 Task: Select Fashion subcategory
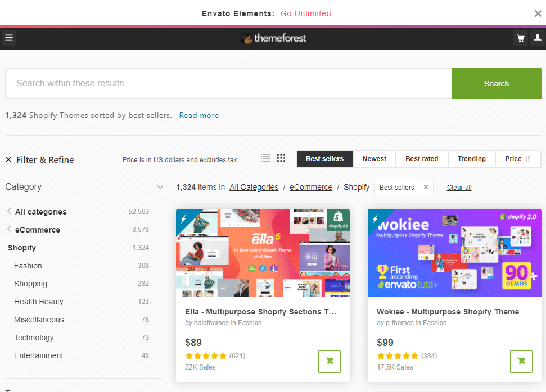pos(28,266)
